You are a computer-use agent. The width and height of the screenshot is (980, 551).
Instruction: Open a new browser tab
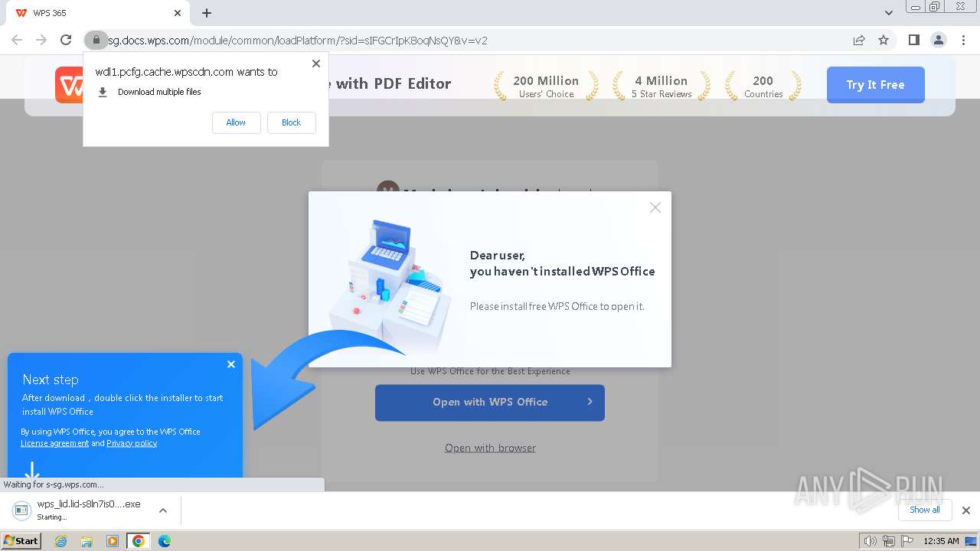[x=207, y=13]
